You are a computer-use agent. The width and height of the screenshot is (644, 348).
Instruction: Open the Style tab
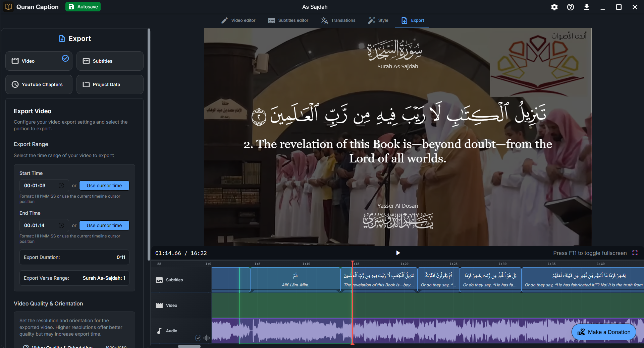[378, 20]
